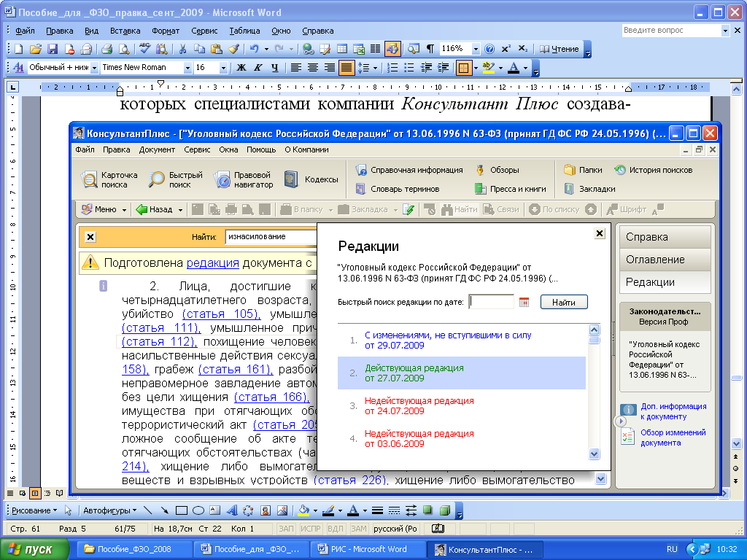Click the calendar icon beside date field
747x560 pixels.
[524, 302]
